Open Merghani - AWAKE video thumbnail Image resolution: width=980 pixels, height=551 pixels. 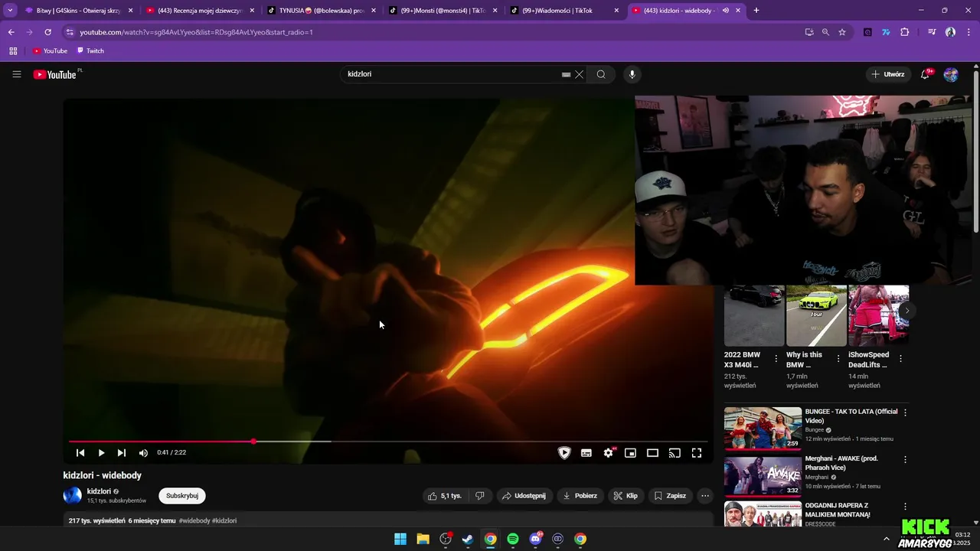[x=763, y=476]
